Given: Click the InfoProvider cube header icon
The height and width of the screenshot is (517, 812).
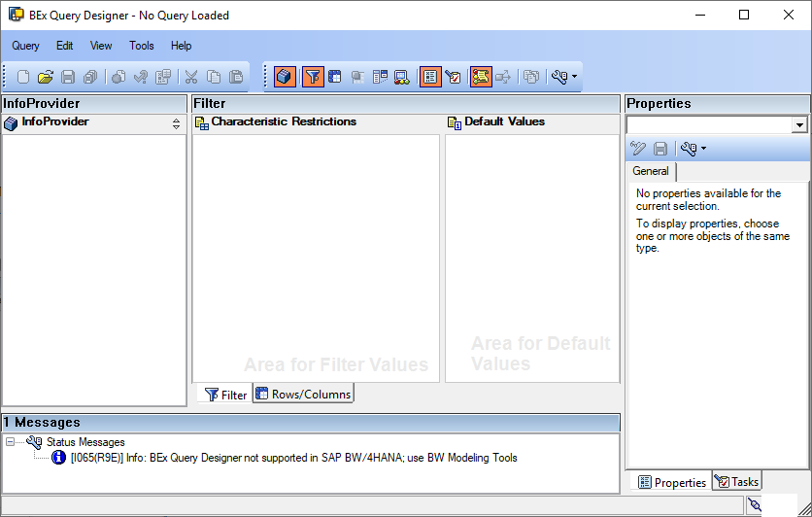Looking at the screenshot, I should pos(11,123).
